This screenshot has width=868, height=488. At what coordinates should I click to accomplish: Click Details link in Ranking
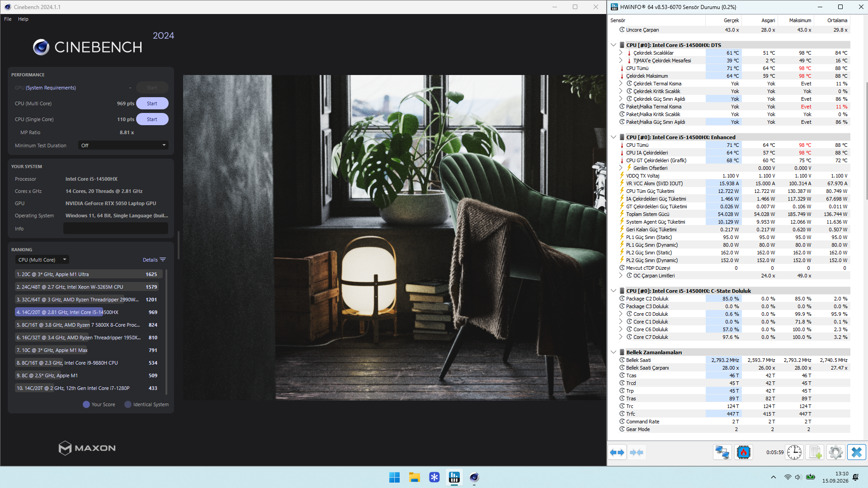click(x=150, y=260)
